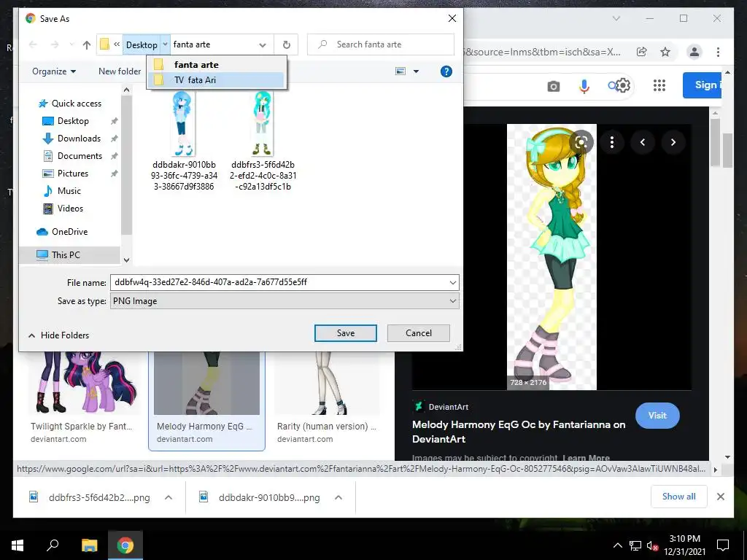This screenshot has width=747, height=560.
Task: Cancel the Save As dialog
Action: (418, 333)
